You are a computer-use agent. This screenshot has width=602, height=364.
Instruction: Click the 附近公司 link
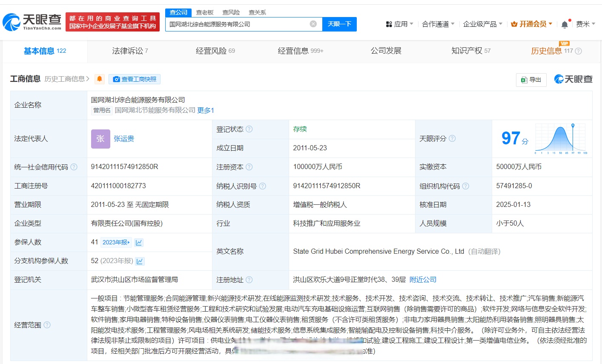pos(422,280)
